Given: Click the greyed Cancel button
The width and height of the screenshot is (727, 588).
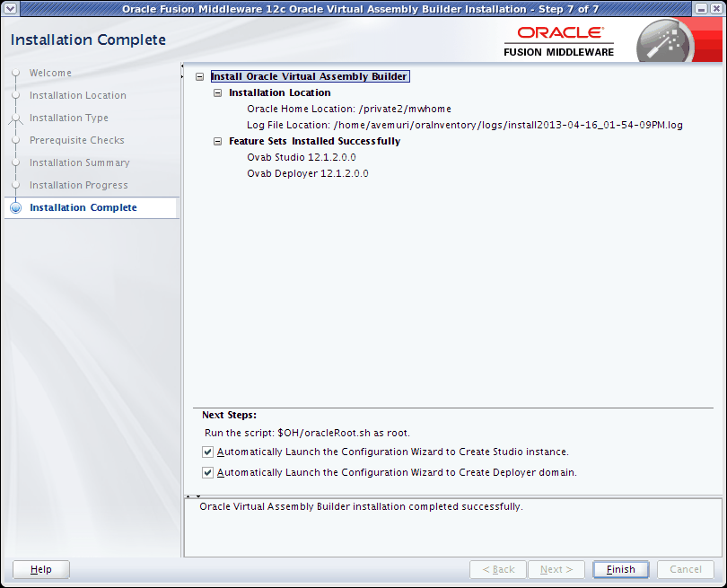Looking at the screenshot, I should tap(686, 569).
